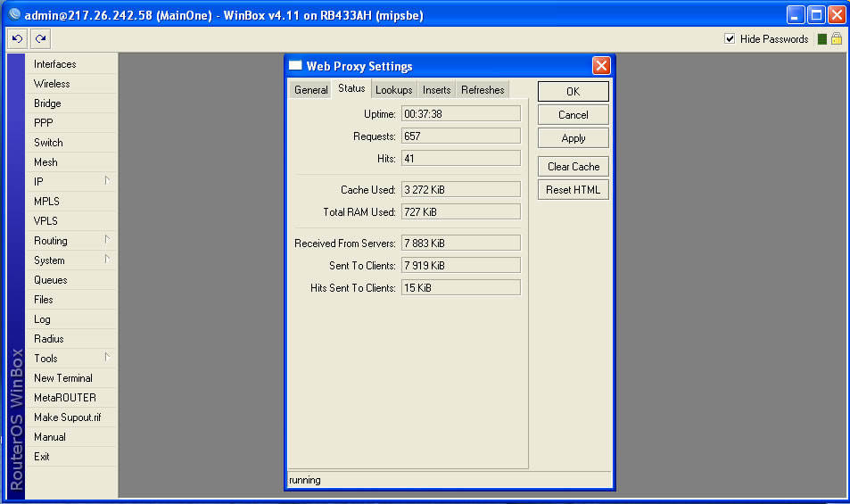Open a New Terminal
850x504 pixels.
71,377
